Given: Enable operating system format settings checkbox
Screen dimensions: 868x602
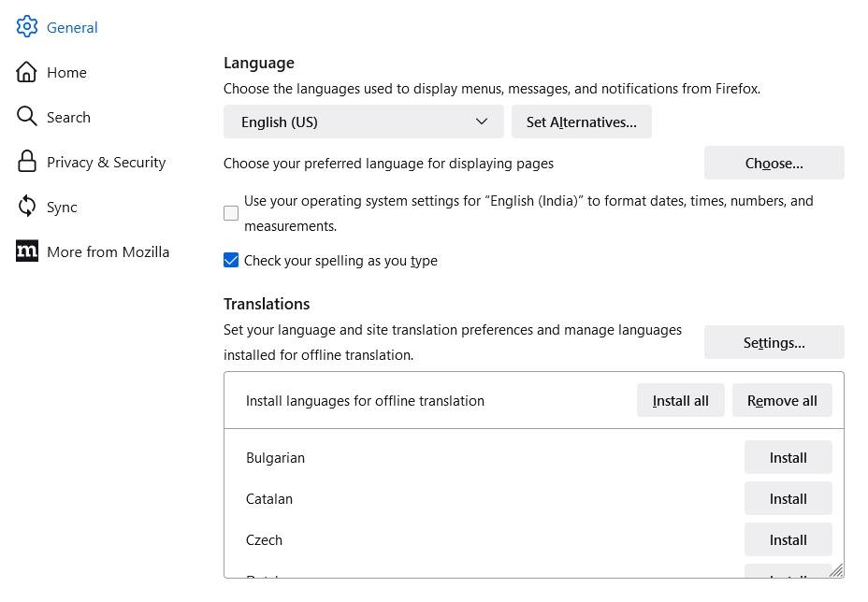Looking at the screenshot, I should (x=231, y=213).
